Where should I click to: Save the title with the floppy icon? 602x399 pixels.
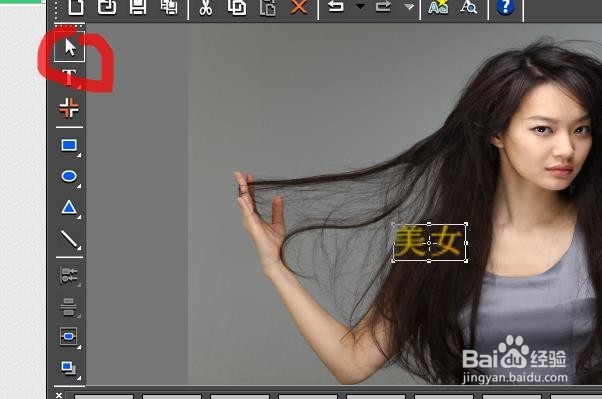click(138, 7)
